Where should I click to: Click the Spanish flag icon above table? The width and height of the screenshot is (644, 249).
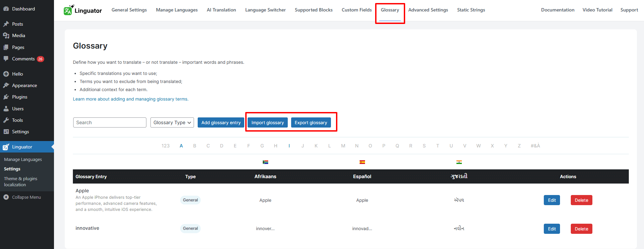(362, 162)
